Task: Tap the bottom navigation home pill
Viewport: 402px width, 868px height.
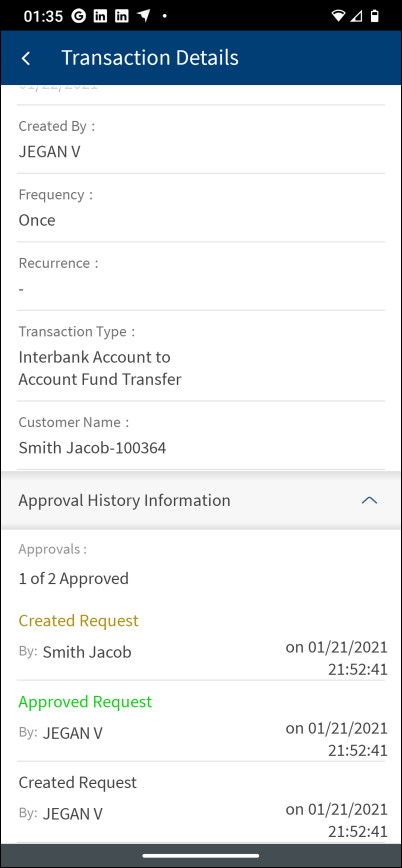Action: pyautogui.click(x=201, y=856)
